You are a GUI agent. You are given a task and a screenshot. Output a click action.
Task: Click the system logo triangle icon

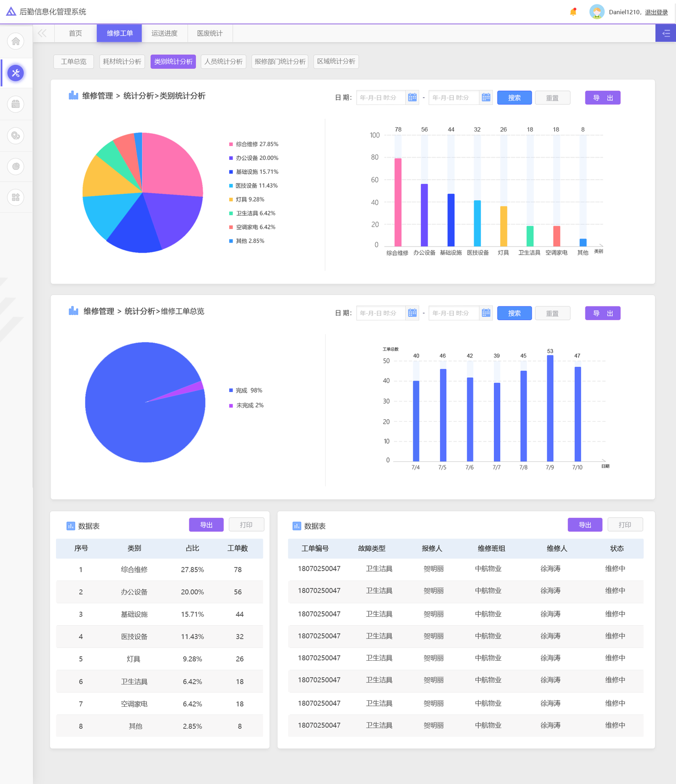(11, 11)
